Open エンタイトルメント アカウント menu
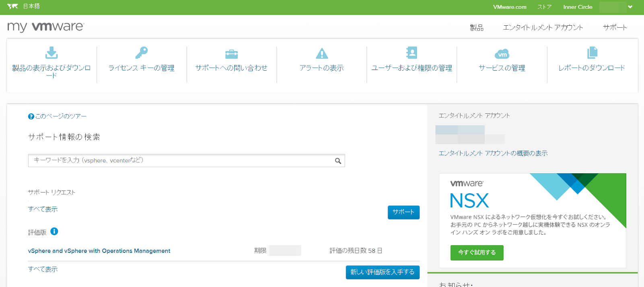The width and height of the screenshot is (644, 287). click(x=543, y=27)
